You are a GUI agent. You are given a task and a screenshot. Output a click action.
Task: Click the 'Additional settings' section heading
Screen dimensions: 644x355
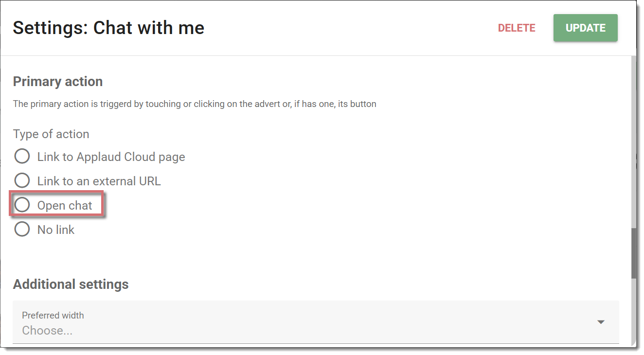pyautogui.click(x=71, y=284)
